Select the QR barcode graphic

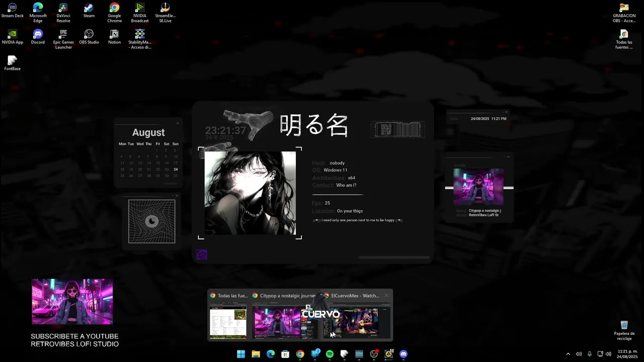(x=398, y=130)
